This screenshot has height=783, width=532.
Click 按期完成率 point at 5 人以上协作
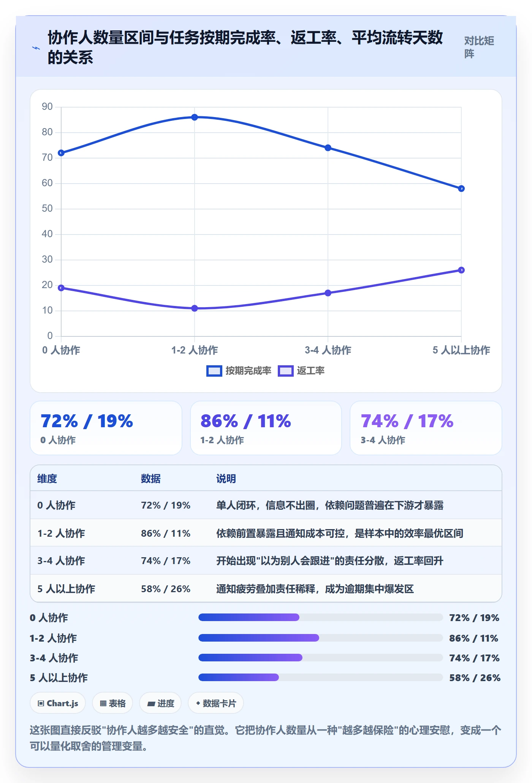tap(461, 189)
